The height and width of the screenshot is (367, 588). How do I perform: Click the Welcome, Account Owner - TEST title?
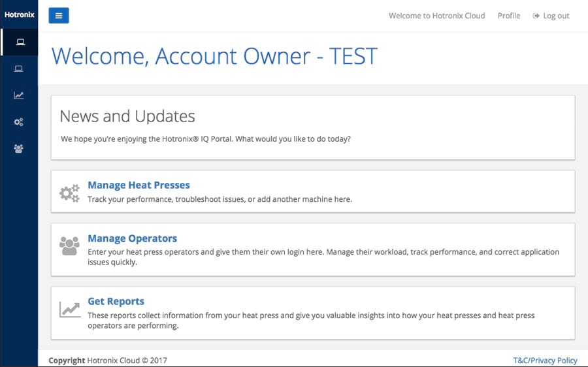coord(214,56)
